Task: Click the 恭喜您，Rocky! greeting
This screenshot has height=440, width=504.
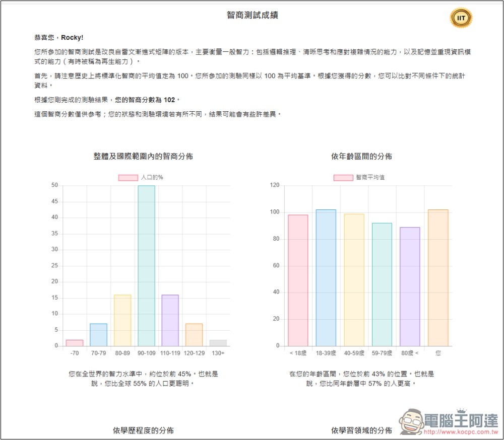Action: point(59,38)
